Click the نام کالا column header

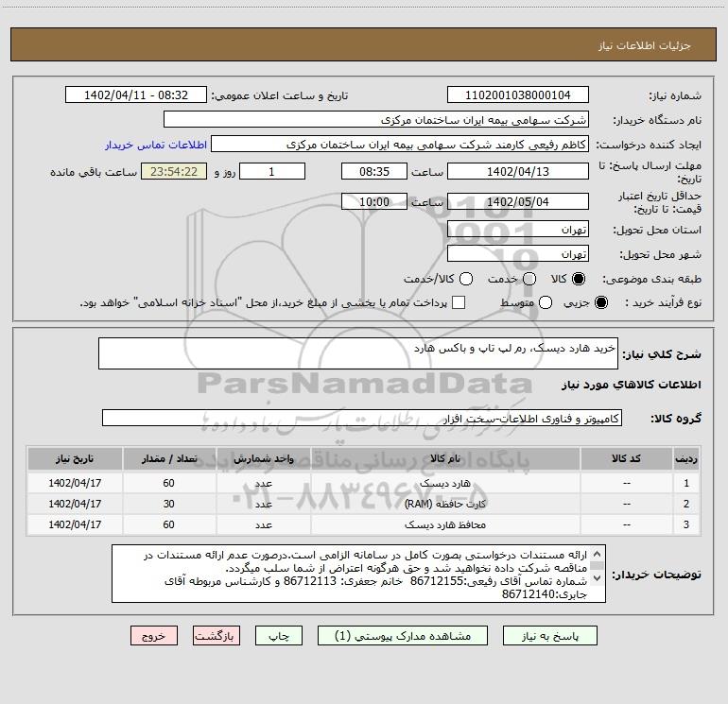(444, 459)
